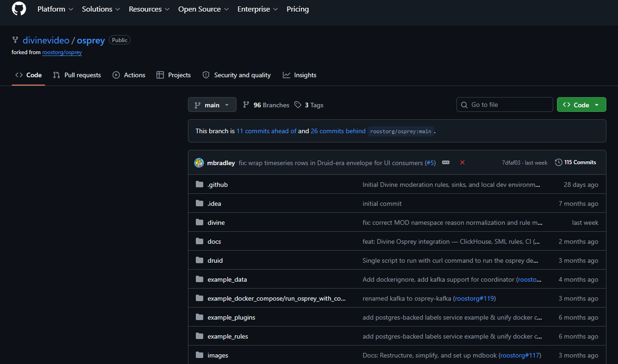This screenshot has width=618, height=364.
Task: Click the folder icon of example_plugins row
Action: pos(199,317)
